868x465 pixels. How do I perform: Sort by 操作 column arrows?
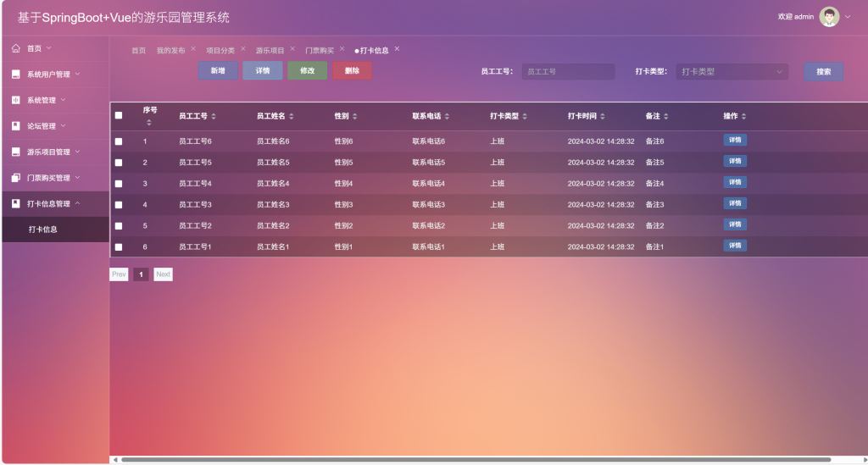(x=743, y=116)
